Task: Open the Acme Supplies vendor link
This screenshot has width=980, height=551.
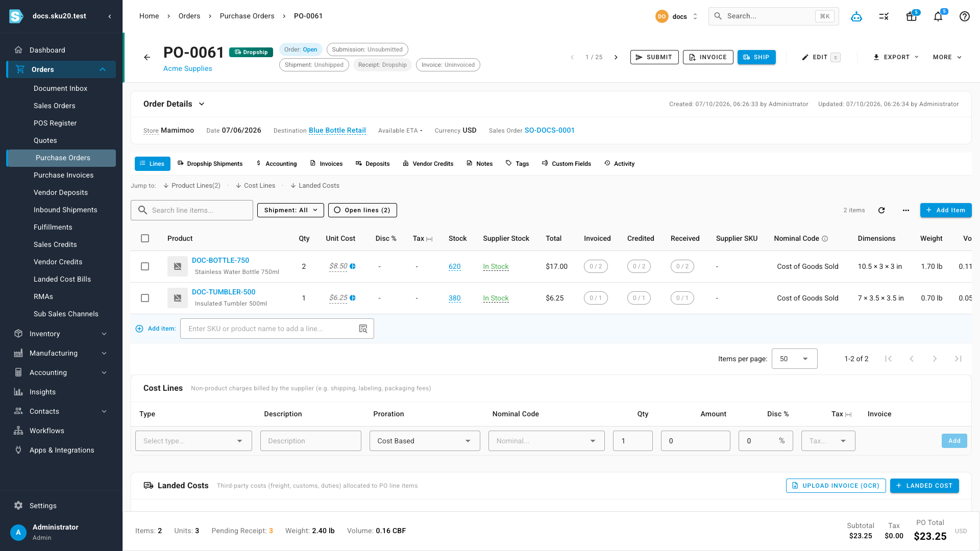Action: click(188, 69)
